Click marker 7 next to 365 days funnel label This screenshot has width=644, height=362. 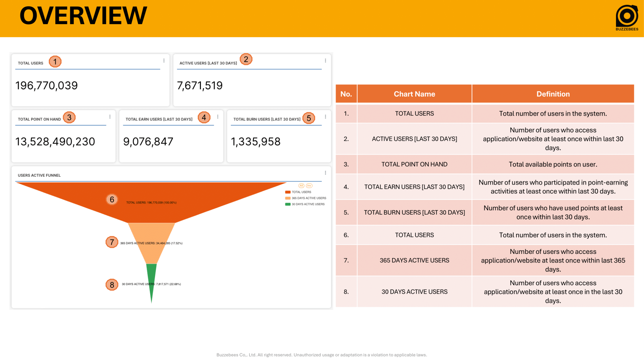tap(112, 242)
